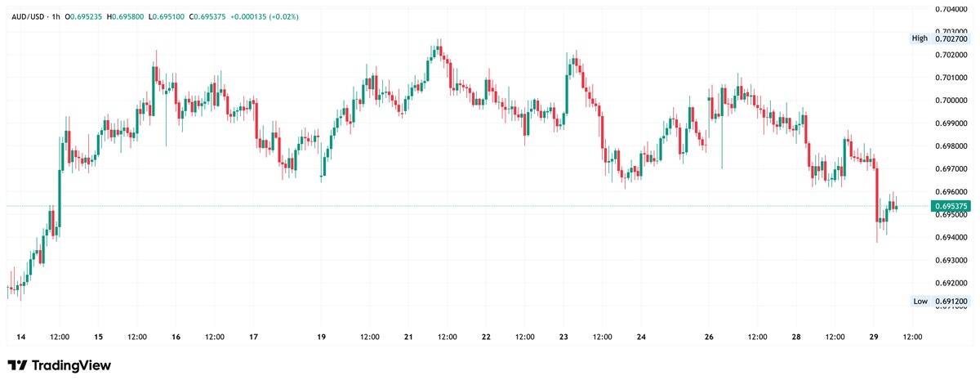The image size is (980, 385).
Task: Click date 16 on the time axis
Action: click(176, 337)
